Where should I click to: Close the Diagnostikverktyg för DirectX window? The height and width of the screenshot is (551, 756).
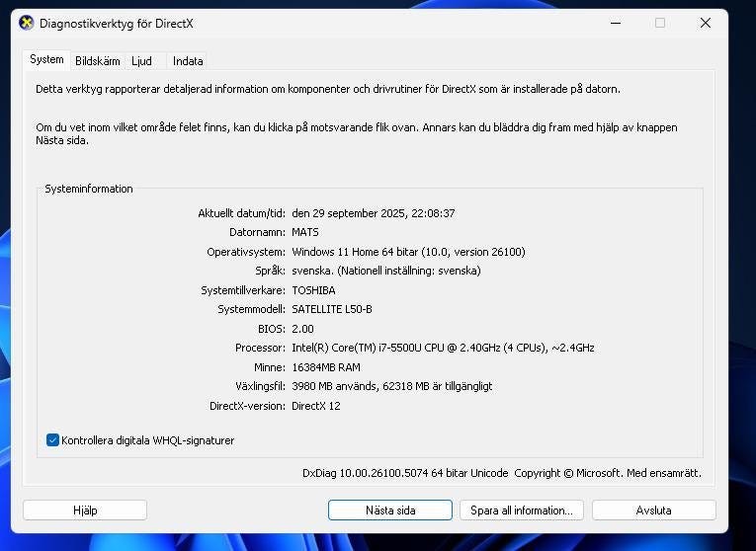[x=706, y=23]
